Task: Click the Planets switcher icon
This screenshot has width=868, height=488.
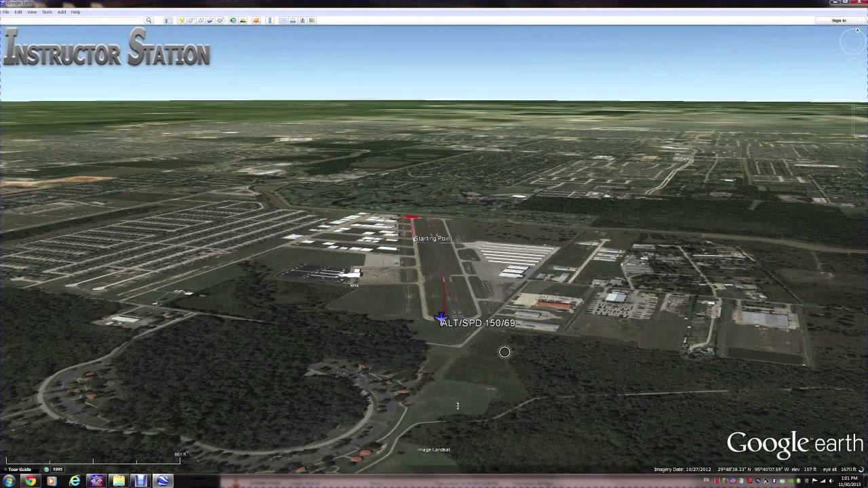Action: [x=256, y=20]
